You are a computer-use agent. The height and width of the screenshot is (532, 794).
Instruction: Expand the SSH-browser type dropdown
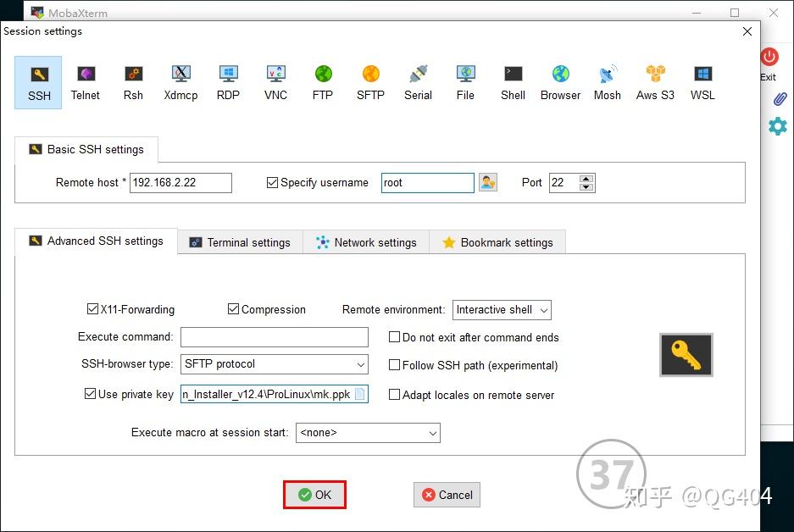click(x=275, y=364)
